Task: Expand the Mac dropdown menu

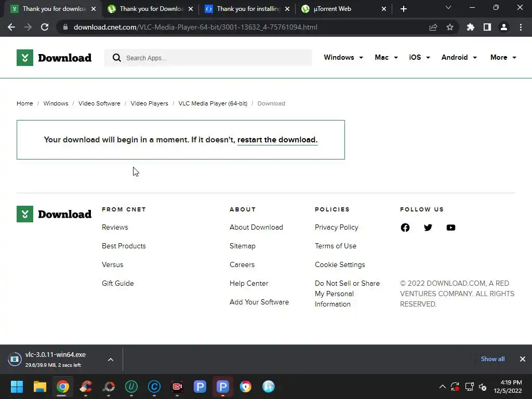Action: pyautogui.click(x=386, y=57)
